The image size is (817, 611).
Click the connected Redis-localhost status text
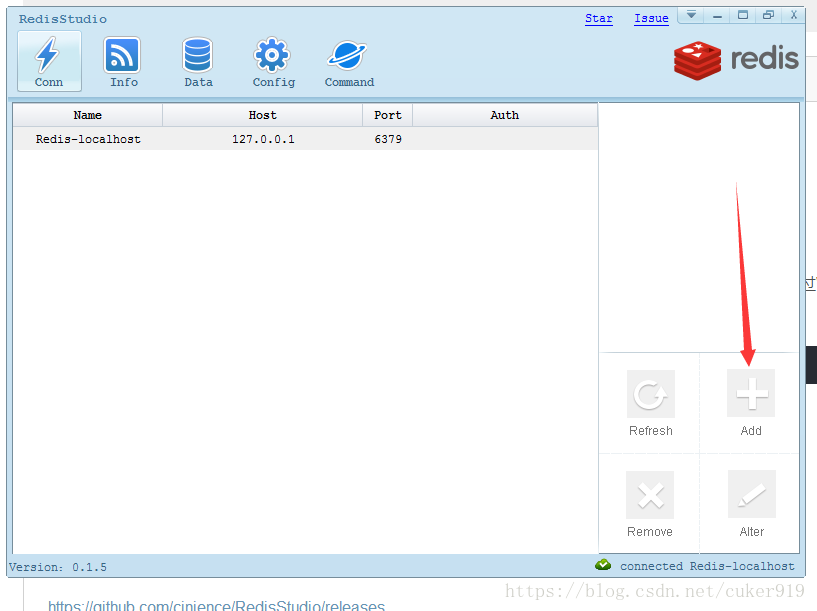point(707,566)
